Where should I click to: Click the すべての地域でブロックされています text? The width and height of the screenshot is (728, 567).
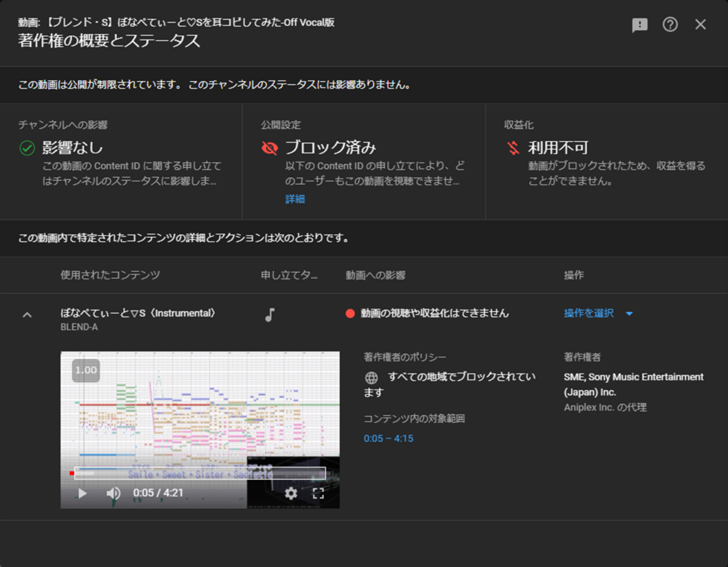[450, 384]
